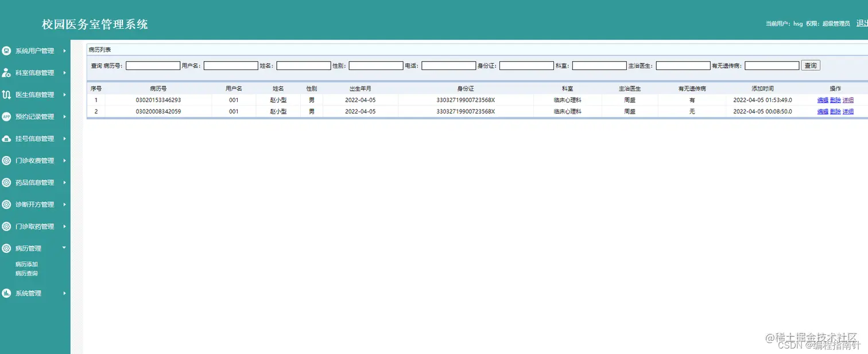Expand the 医生信息管理 arrow
Screen dimensions: 868x354
point(64,95)
